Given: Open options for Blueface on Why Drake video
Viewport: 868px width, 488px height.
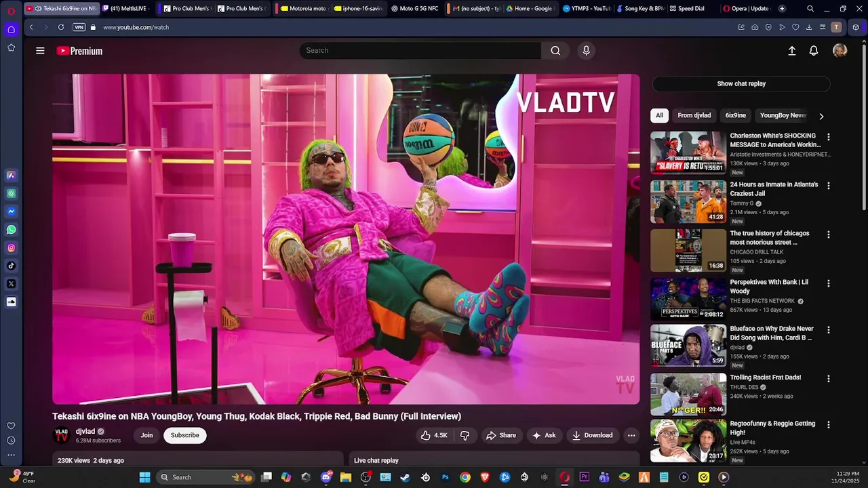Looking at the screenshot, I should (x=828, y=330).
